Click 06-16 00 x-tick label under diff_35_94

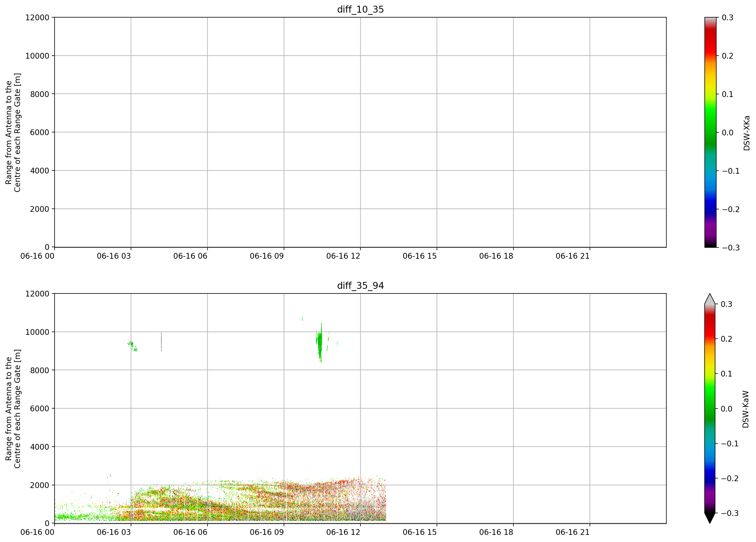[37, 532]
